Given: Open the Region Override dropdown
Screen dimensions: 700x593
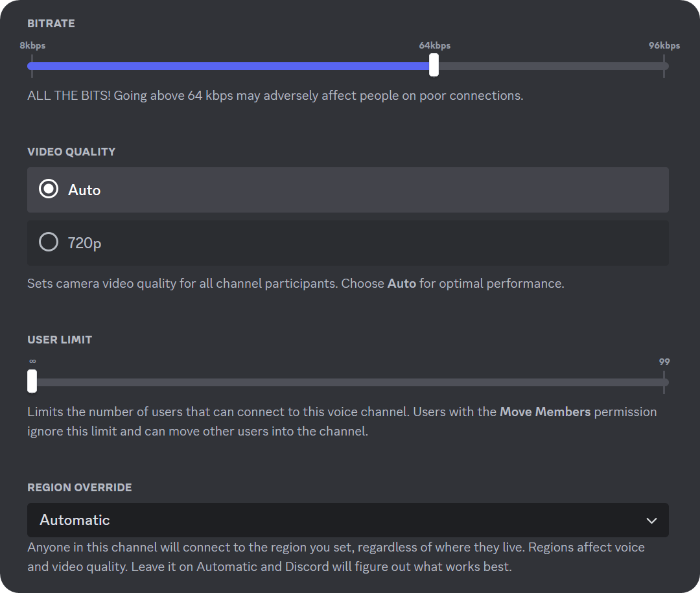Looking at the screenshot, I should [348, 520].
